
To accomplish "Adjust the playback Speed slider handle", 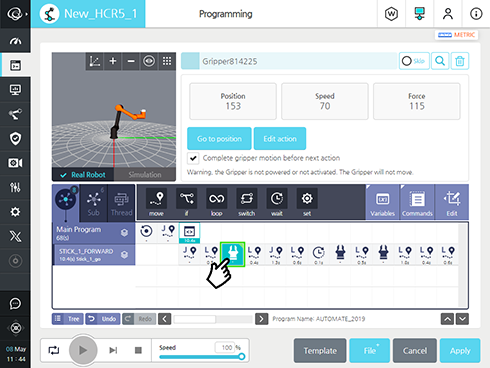I will click(x=242, y=357).
